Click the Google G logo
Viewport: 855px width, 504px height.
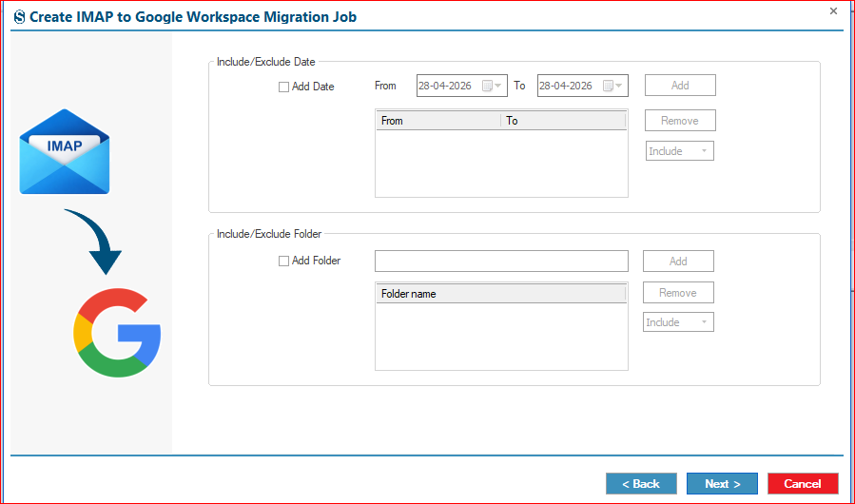tap(117, 333)
